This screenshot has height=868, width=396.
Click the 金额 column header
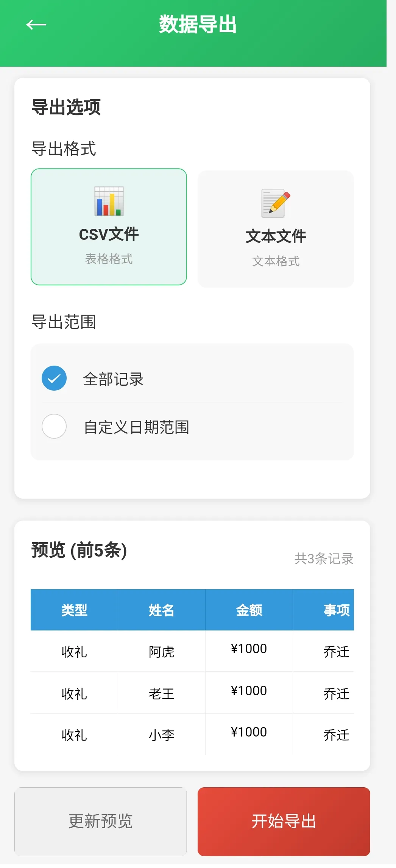[x=249, y=610]
